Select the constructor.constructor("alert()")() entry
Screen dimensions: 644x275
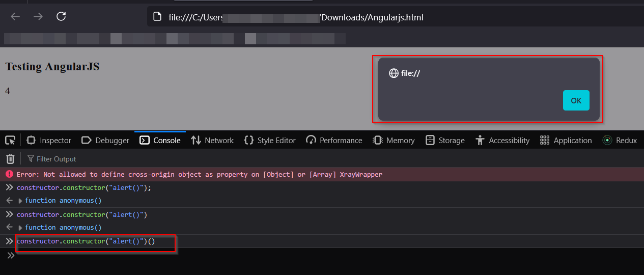[86, 241]
